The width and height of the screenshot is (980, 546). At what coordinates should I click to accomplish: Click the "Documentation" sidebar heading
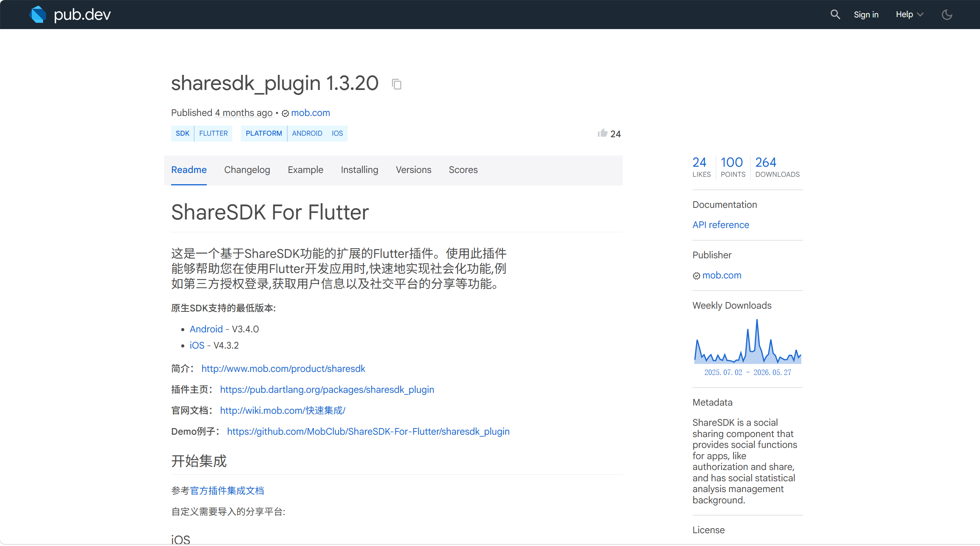[x=725, y=205]
